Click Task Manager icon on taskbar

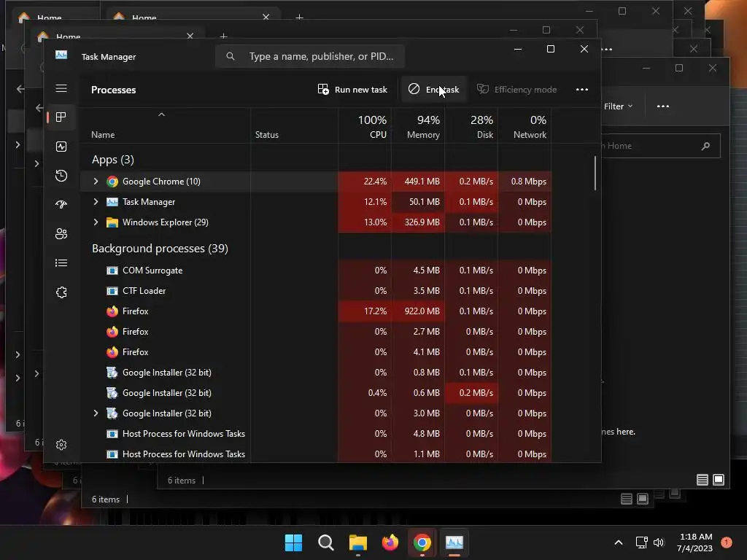[454, 542]
